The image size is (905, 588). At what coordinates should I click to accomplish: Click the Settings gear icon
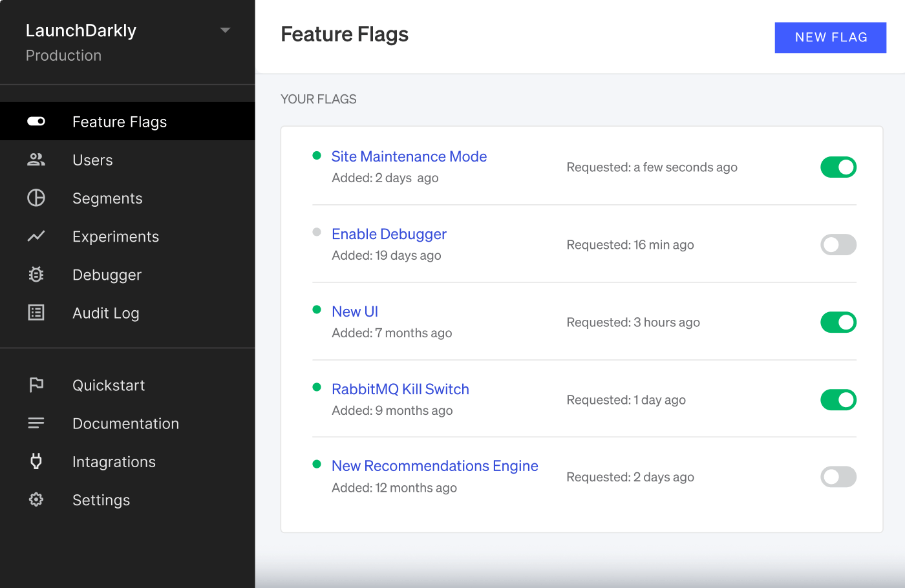36,499
